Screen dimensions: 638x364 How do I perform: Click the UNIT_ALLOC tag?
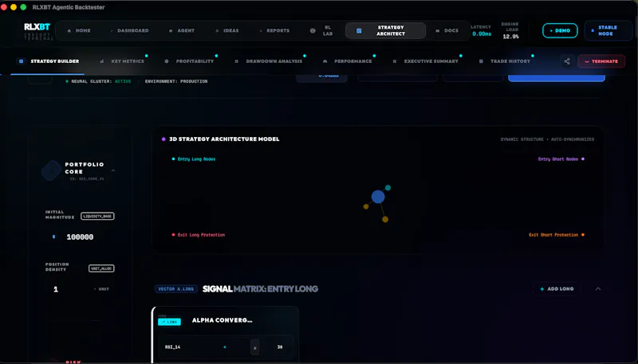tap(101, 268)
